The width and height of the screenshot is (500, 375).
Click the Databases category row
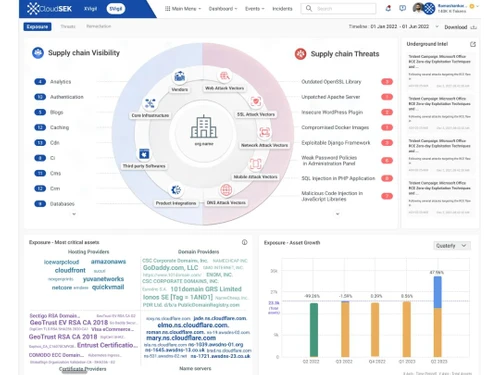(x=54, y=204)
